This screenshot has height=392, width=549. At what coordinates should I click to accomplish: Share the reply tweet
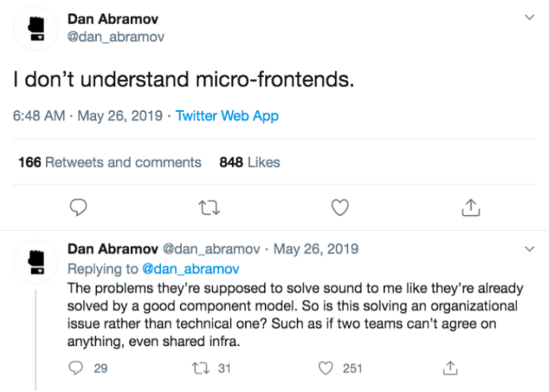pos(450,368)
